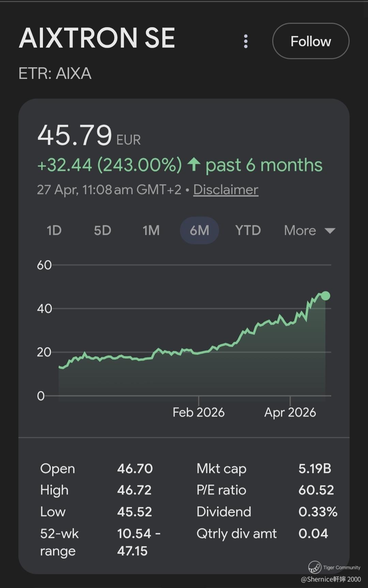This screenshot has width=368, height=588.
Task: Click the green endpoint dot on chart
Action: (325, 296)
